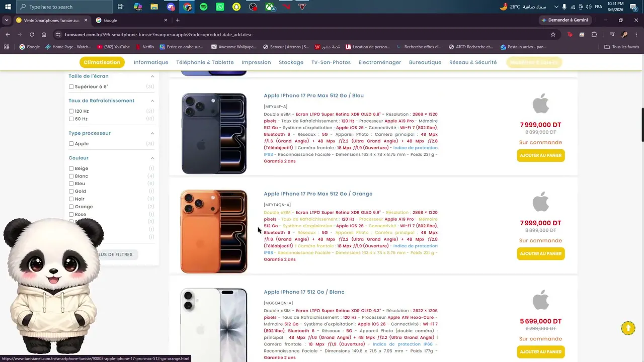Go back to the previous page
The height and width of the screenshot is (362, 644).
8,35
